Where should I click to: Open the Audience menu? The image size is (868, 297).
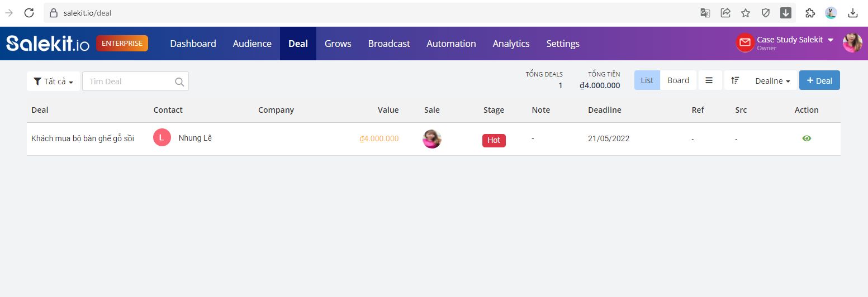252,44
